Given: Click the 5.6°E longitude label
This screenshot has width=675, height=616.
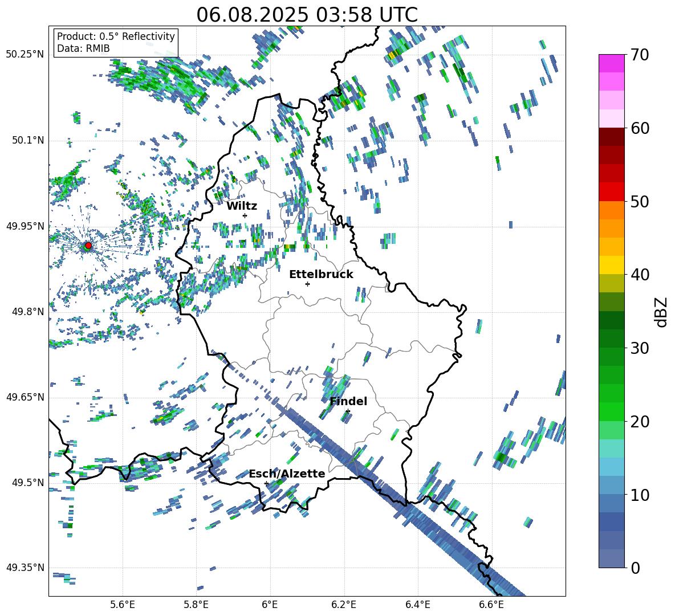Looking at the screenshot, I should click(x=122, y=605).
